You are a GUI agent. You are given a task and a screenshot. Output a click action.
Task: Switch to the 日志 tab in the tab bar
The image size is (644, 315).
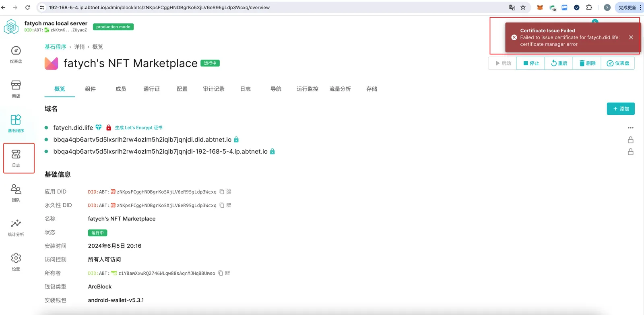(x=246, y=89)
